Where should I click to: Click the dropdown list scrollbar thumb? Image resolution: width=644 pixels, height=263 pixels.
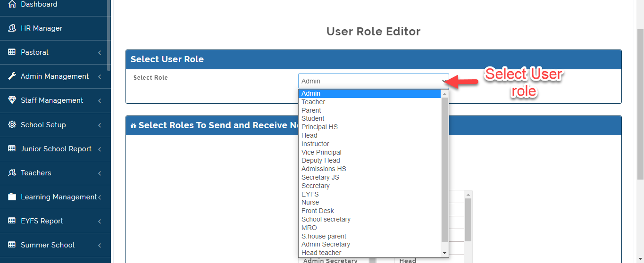tap(444, 170)
